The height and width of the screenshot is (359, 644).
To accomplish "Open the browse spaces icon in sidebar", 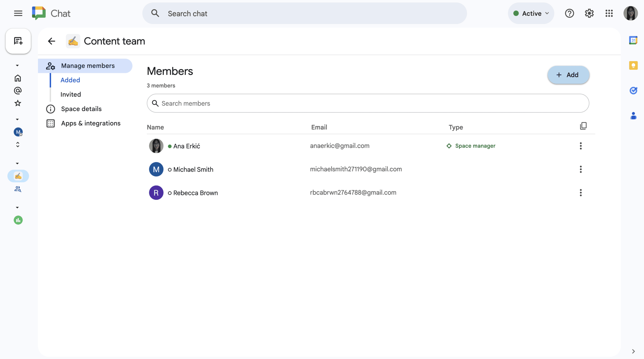I will click(18, 189).
